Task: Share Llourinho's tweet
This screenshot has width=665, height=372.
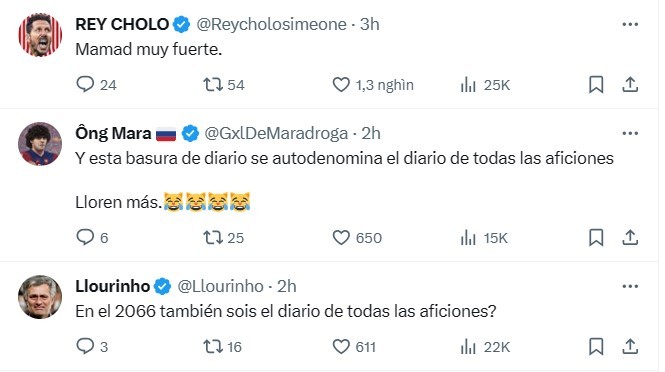Action: point(630,347)
